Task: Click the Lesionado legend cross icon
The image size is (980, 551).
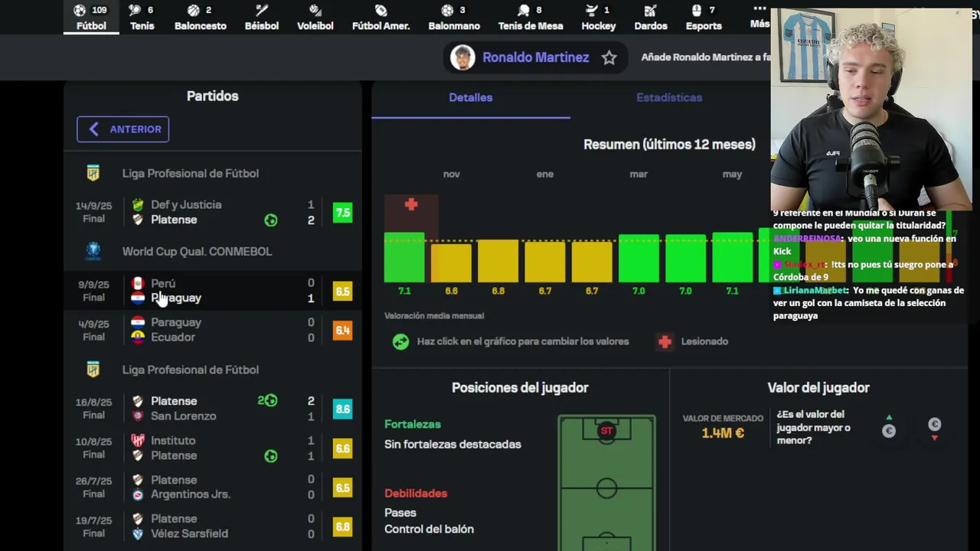Action: [665, 342]
